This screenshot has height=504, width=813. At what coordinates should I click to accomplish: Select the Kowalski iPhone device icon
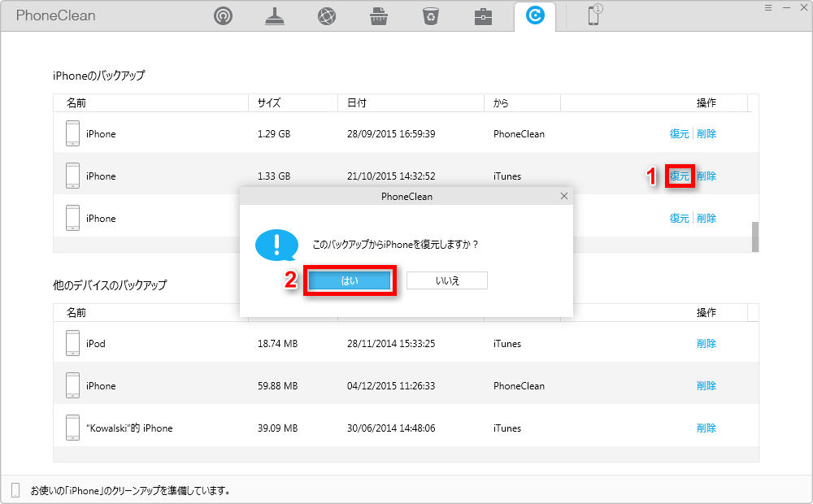click(72, 428)
